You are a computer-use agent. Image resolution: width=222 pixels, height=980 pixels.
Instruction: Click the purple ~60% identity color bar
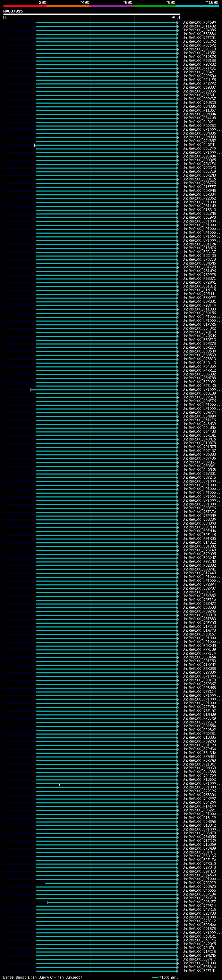111,6
